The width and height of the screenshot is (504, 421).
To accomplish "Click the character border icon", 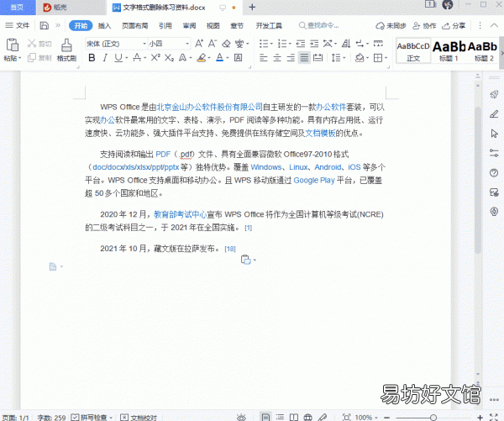I will [239, 58].
